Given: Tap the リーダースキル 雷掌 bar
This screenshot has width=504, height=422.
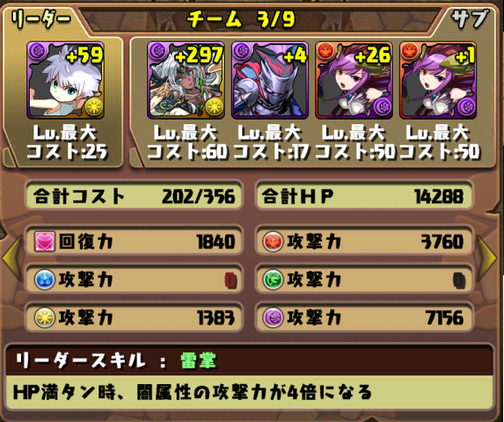Looking at the screenshot, I should 250,361.
